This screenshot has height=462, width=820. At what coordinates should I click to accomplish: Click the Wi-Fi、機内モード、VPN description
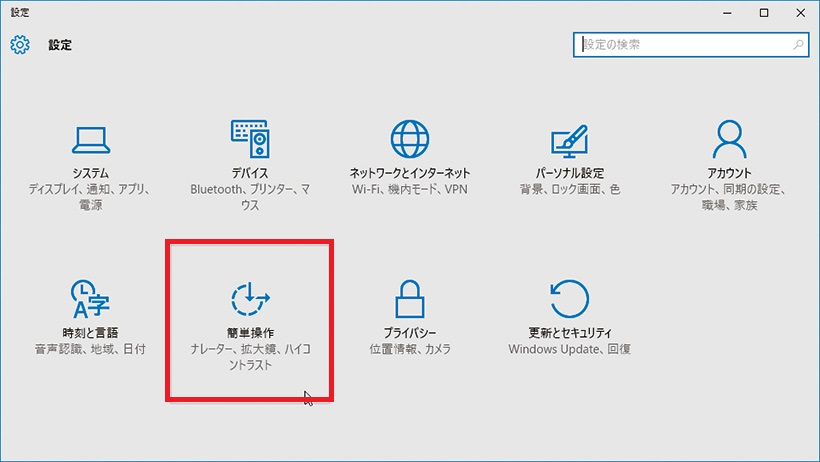409,189
